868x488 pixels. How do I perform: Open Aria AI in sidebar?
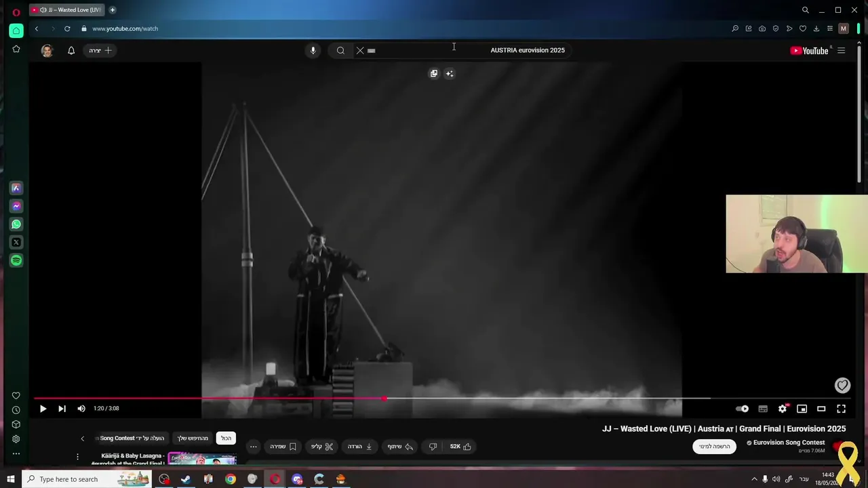pos(16,188)
